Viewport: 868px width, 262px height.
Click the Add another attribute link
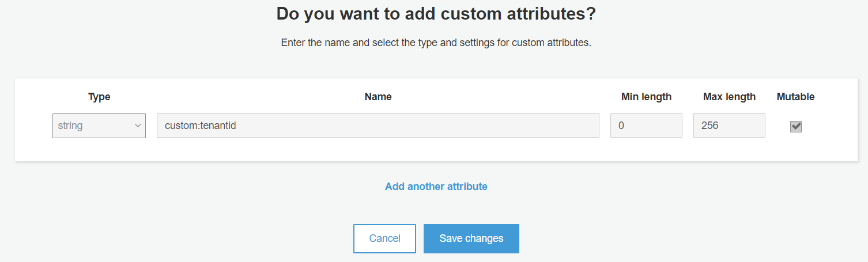[x=436, y=187]
